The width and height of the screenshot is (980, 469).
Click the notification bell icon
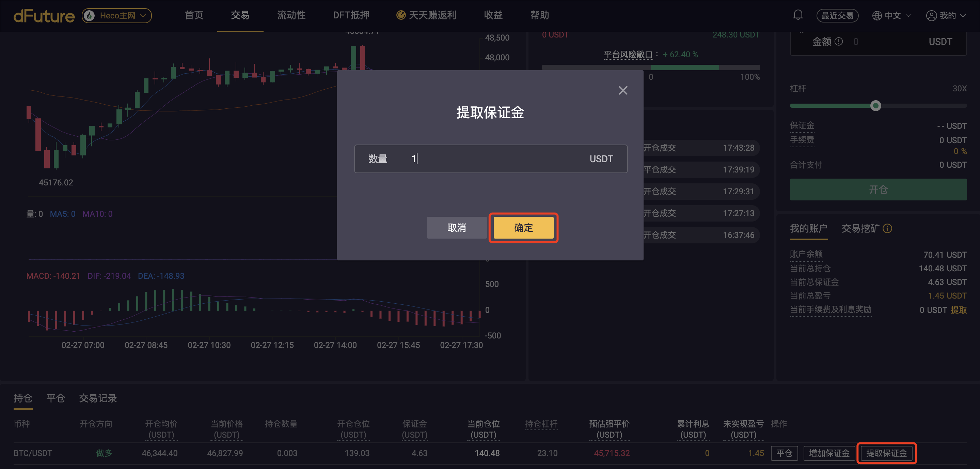[798, 15]
